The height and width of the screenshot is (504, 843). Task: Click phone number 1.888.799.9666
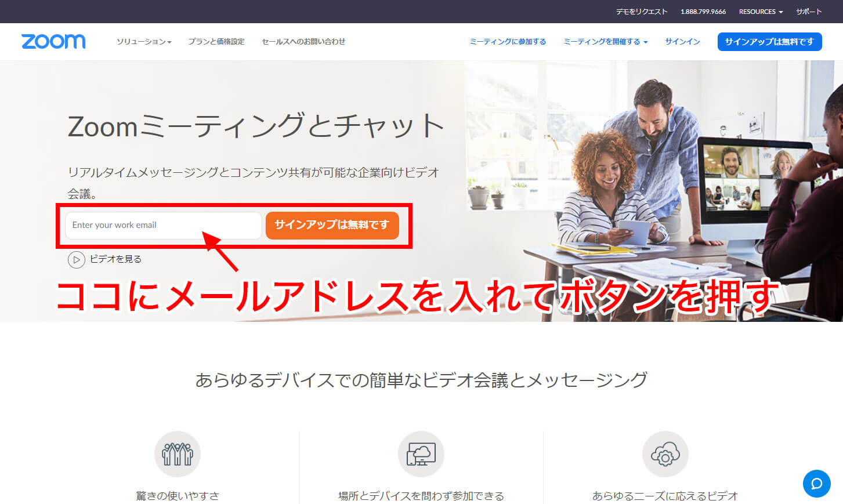[x=703, y=12]
